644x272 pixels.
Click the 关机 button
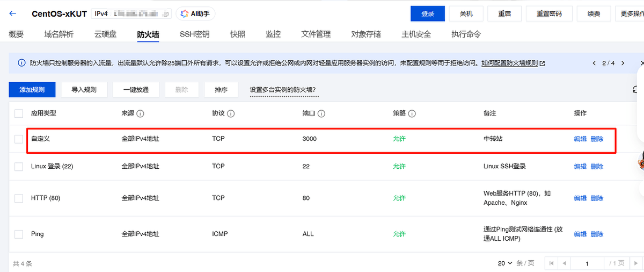[x=466, y=14]
